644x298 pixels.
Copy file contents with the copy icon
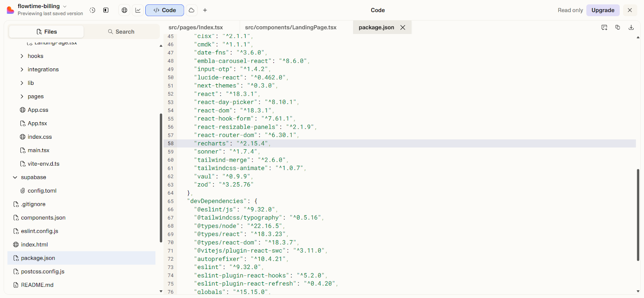pos(618,27)
